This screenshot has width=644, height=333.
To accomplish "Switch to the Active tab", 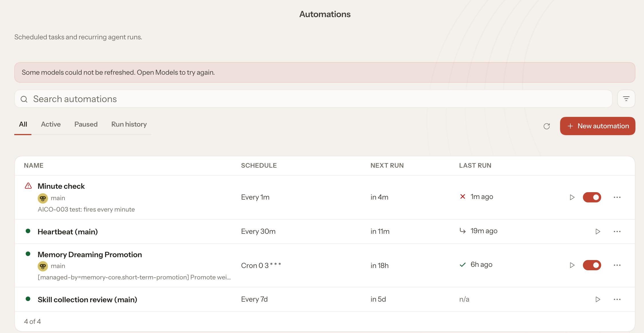I will coord(51,124).
